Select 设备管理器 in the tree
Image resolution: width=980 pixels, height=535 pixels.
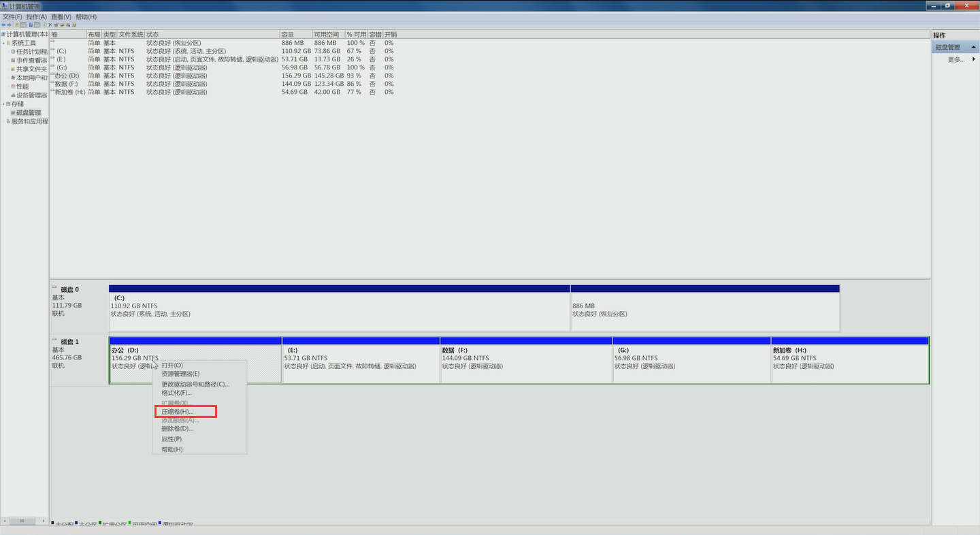pyautogui.click(x=31, y=95)
